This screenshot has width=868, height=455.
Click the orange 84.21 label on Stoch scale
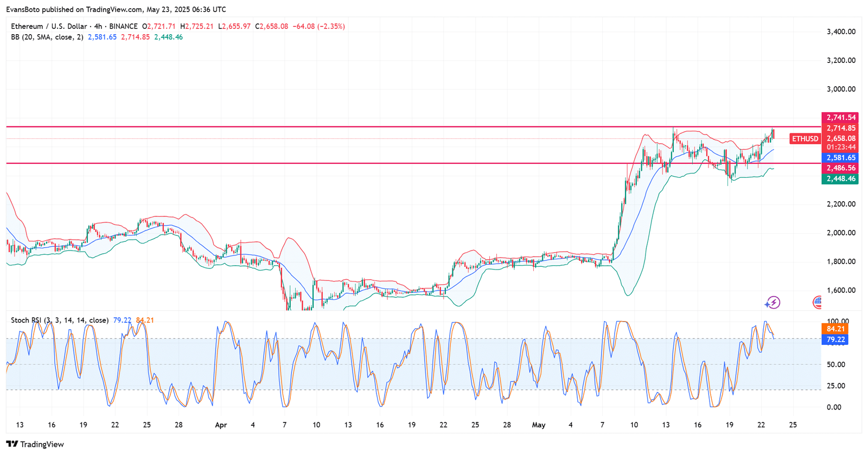pos(835,329)
